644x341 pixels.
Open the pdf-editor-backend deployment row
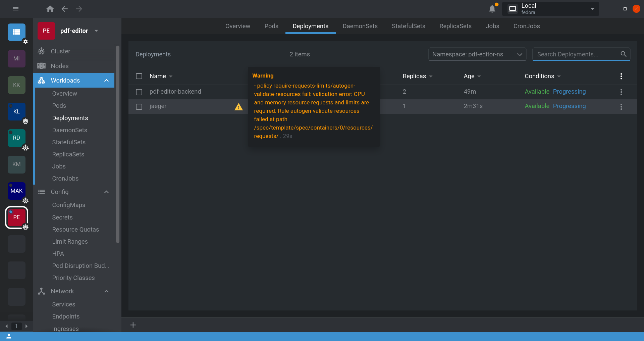tap(382, 92)
